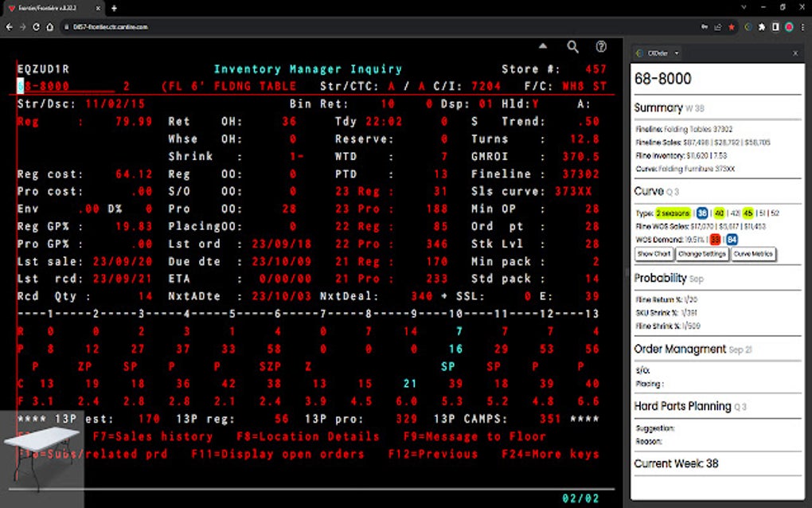Open the Chrome three-dot menu
Viewport: 812px width, 508px height.
point(802,26)
